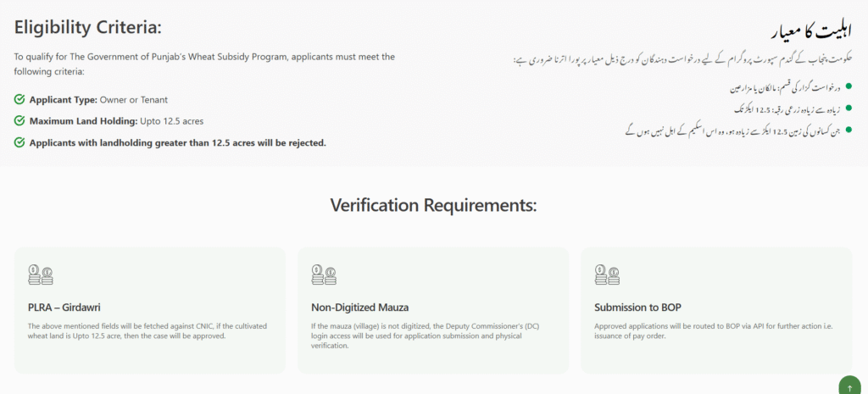Click the first green bullet in Urdu list
Screen dimensions: 868x394
[849, 86]
